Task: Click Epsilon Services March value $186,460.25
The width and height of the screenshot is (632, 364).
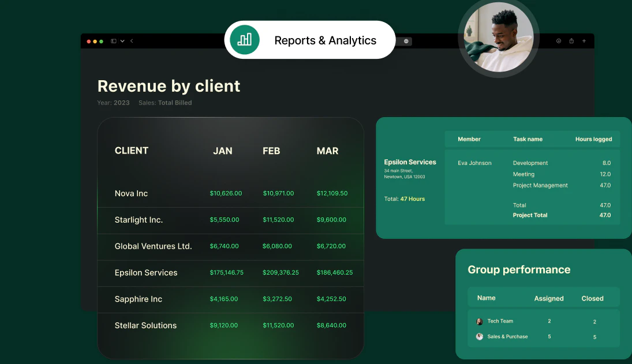Action: [335, 273]
